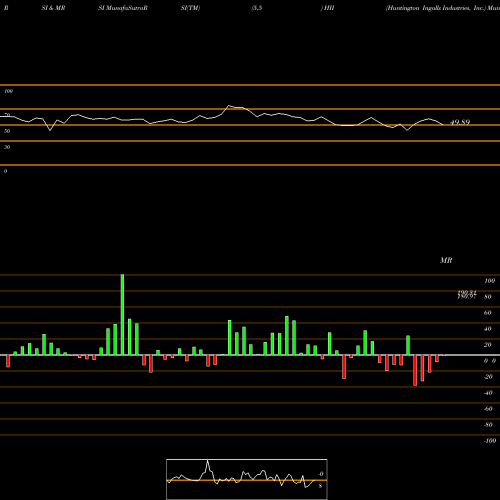Click the MR axis label 100

pos(489,281)
